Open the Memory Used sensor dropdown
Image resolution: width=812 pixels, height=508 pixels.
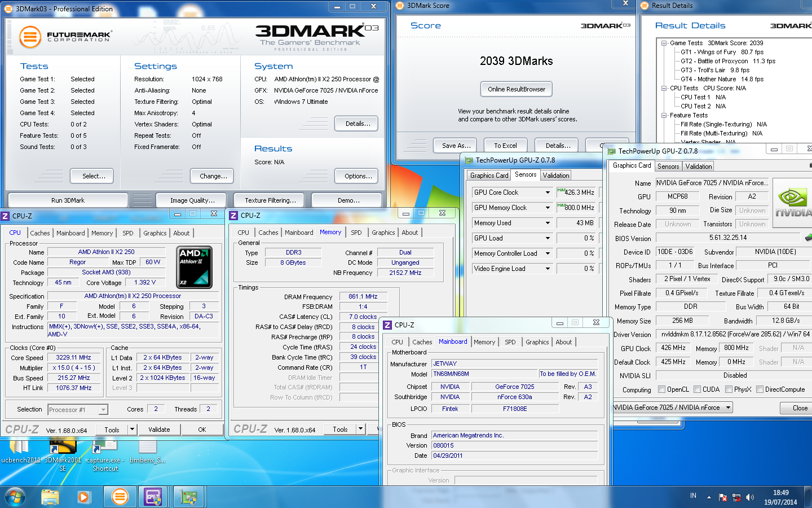pos(547,223)
